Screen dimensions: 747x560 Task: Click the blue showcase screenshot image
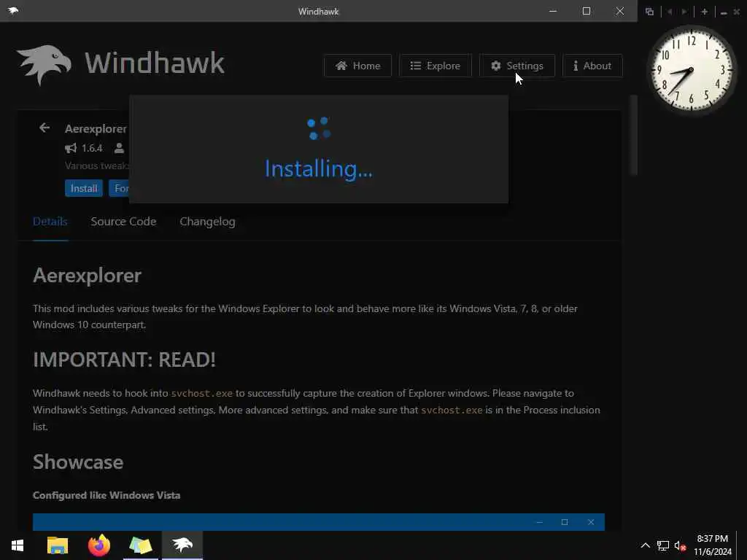(319, 522)
